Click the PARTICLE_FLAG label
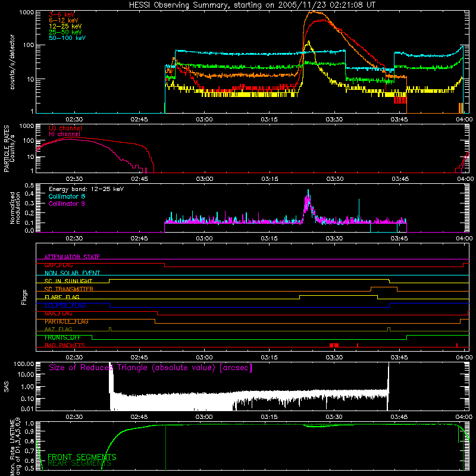This screenshot has width=476, height=476. (x=67, y=321)
